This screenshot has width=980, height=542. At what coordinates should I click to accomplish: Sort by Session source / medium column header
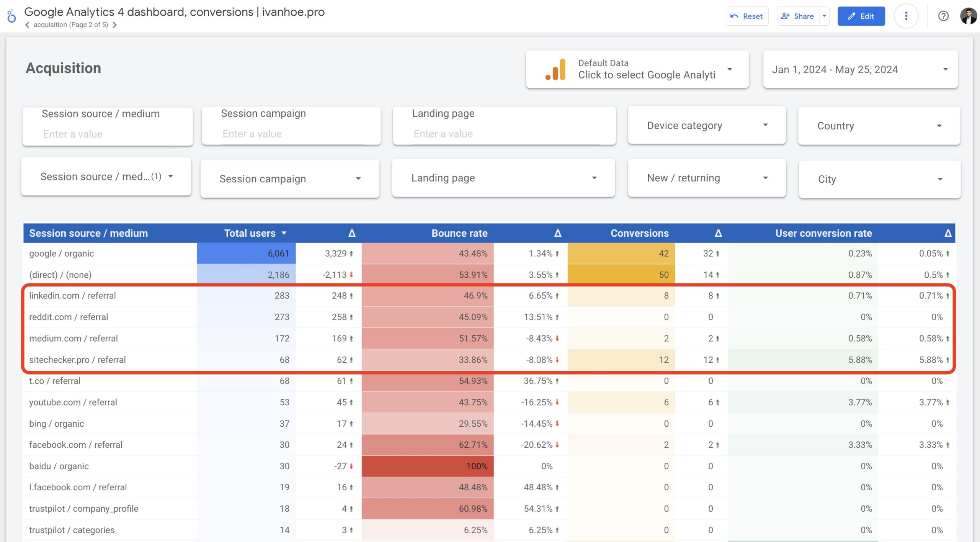pos(88,233)
